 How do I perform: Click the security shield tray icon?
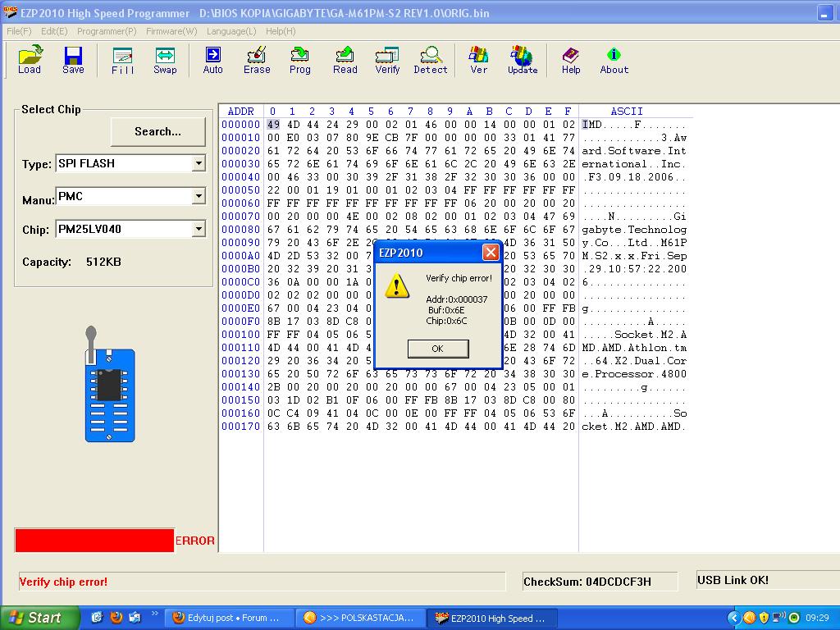(765, 618)
